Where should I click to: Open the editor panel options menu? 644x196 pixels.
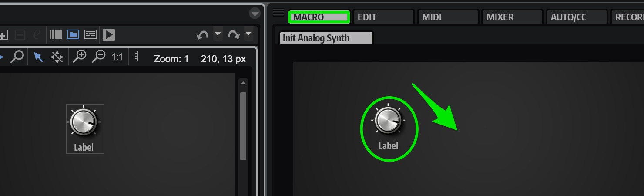[x=255, y=14]
